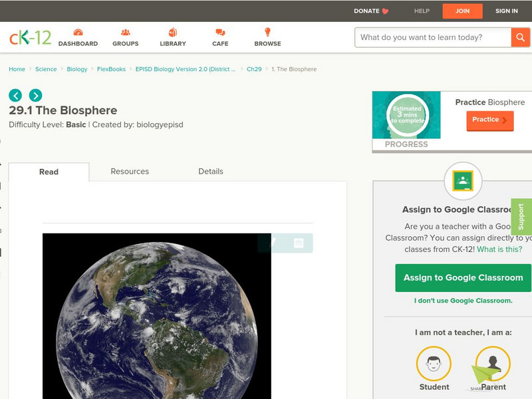Open the Details tab
Viewport: 532px width, 399px height.
(x=212, y=171)
